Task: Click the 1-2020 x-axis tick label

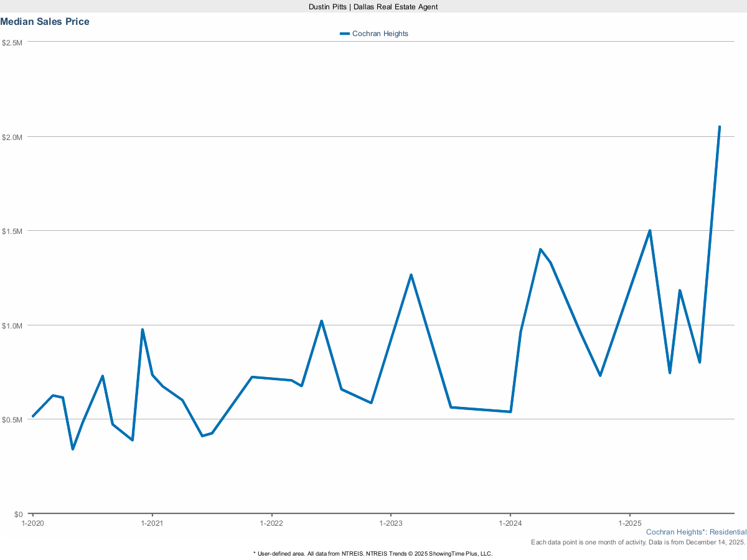Action: click(31, 523)
